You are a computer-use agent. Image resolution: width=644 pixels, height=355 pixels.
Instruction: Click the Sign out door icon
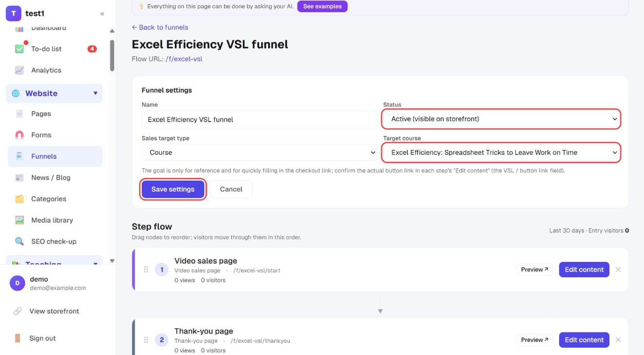point(18,338)
